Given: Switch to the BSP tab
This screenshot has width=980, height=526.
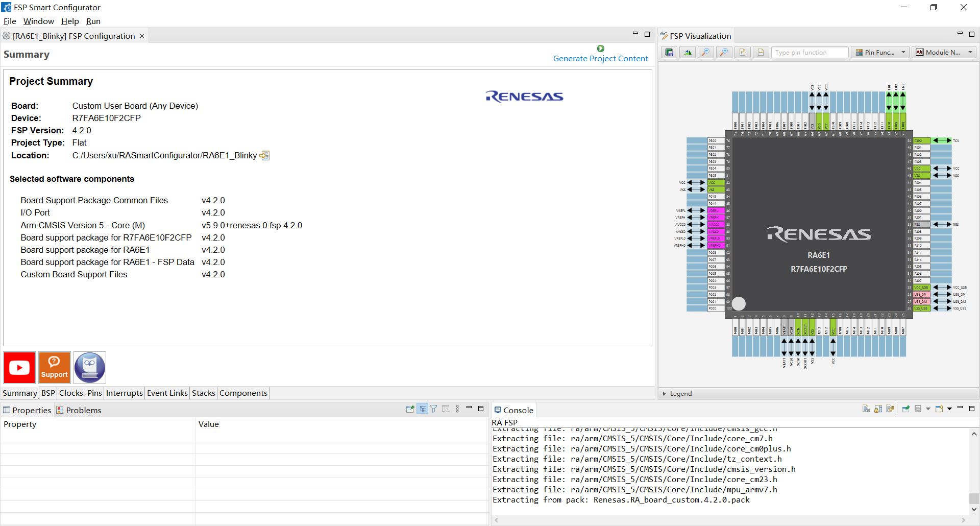Looking at the screenshot, I should point(48,393).
